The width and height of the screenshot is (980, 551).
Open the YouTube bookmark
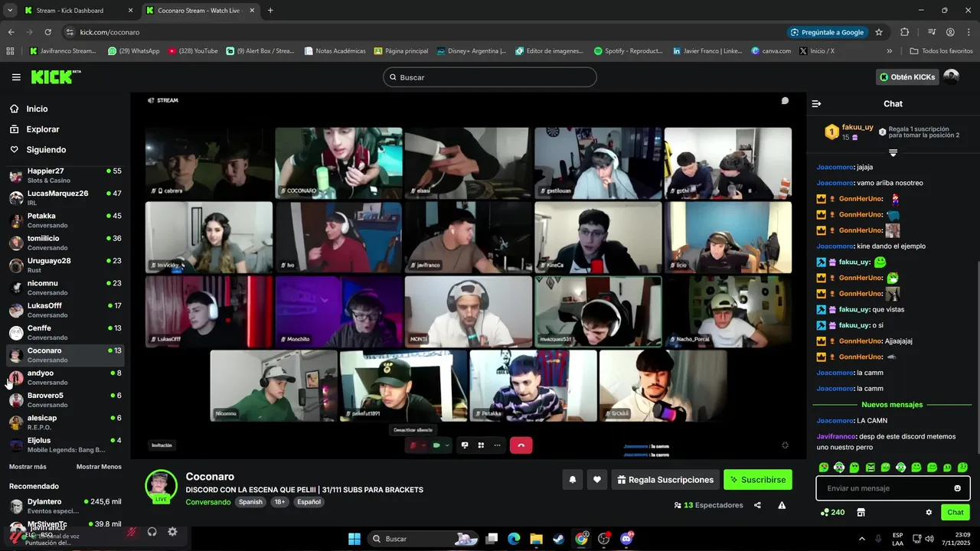coord(193,51)
